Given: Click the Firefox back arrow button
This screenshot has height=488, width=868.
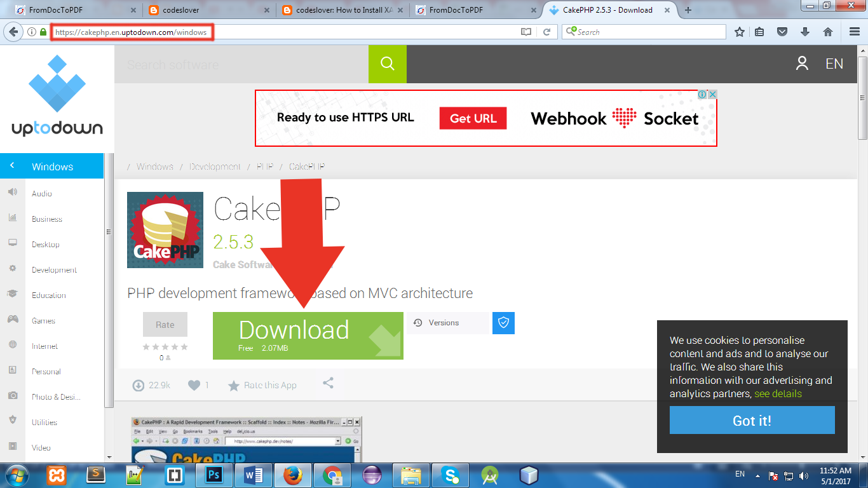Looking at the screenshot, I should pos(13,31).
